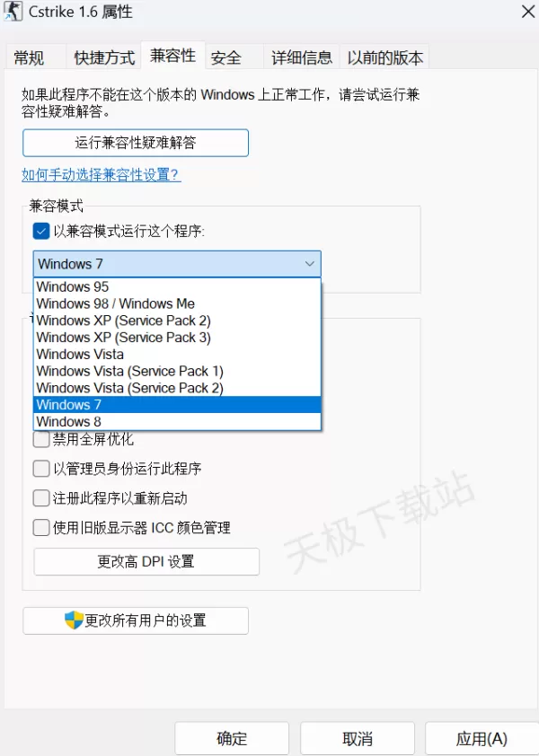Pick Windows 95 in the dropdown list
The width and height of the screenshot is (539, 756).
click(x=177, y=287)
